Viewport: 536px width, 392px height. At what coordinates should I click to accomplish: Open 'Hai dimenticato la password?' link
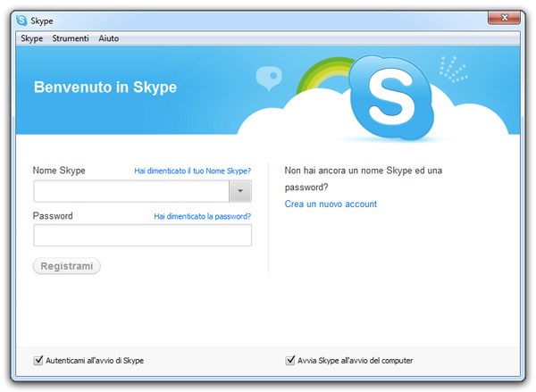(x=203, y=216)
